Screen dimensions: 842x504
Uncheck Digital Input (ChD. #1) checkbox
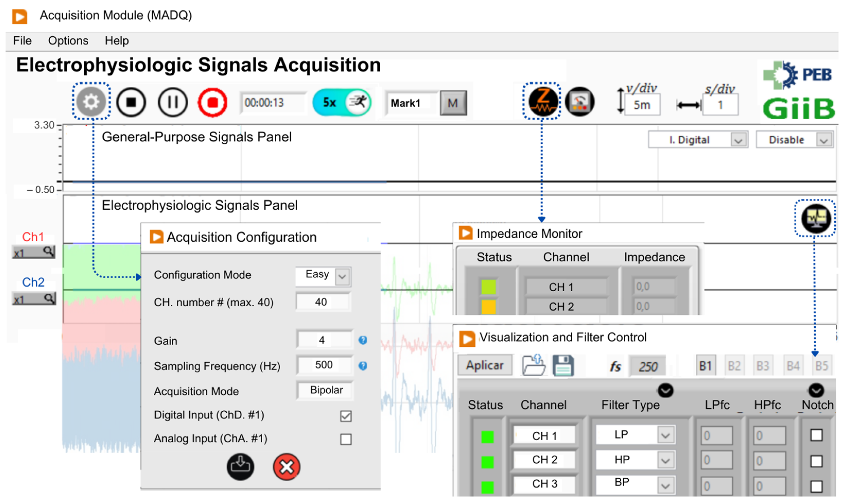click(346, 416)
